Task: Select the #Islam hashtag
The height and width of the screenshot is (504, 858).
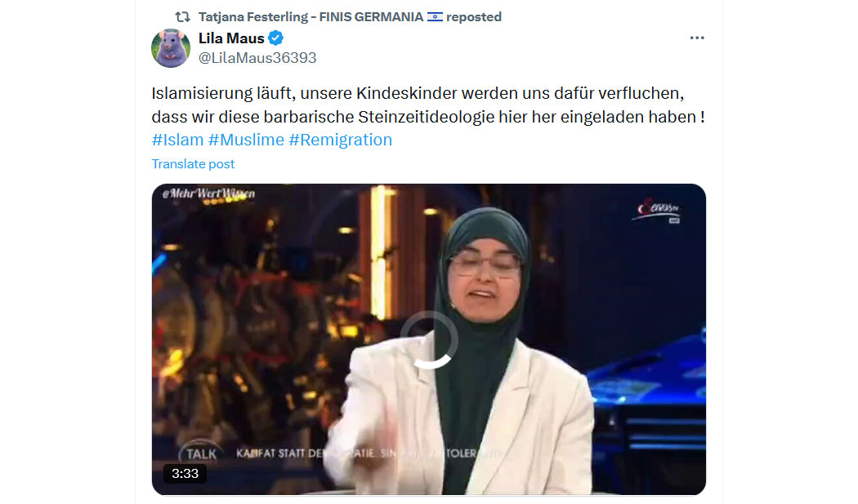Action: coord(178,140)
